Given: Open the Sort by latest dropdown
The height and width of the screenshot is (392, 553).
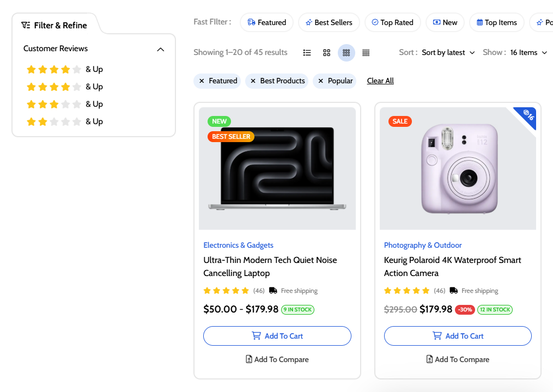Looking at the screenshot, I should pos(448,53).
